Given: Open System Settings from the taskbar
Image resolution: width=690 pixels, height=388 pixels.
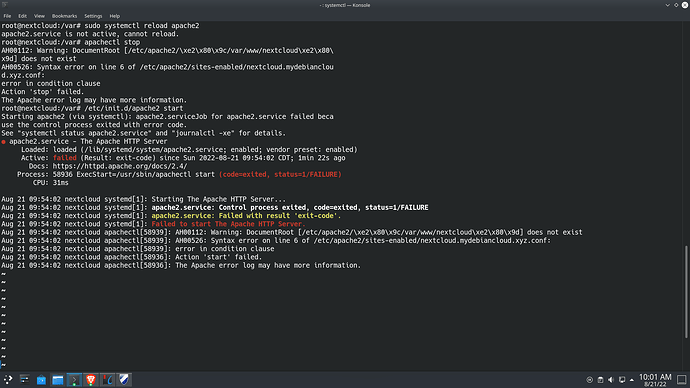Looking at the screenshot, I should (x=25, y=380).
